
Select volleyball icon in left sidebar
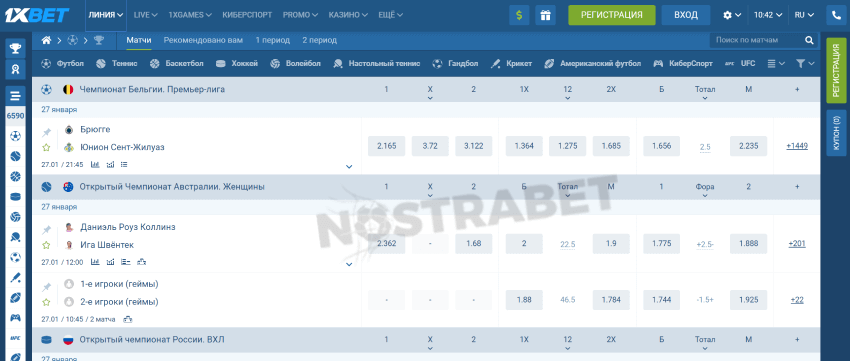coord(15,217)
